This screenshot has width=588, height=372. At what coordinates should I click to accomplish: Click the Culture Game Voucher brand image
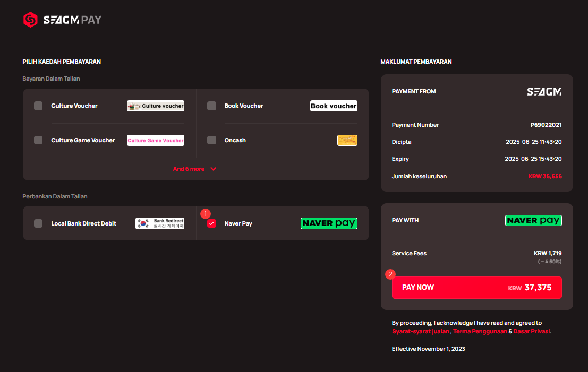(156, 141)
